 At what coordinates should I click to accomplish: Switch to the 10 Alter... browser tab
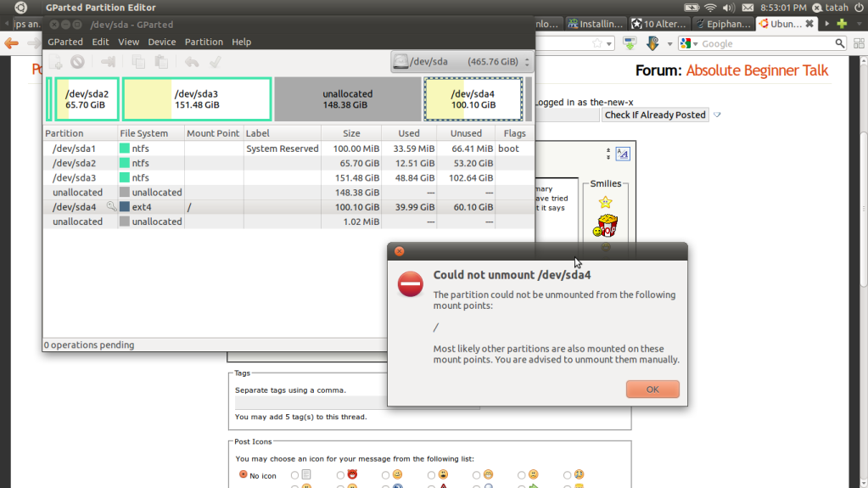[660, 24]
